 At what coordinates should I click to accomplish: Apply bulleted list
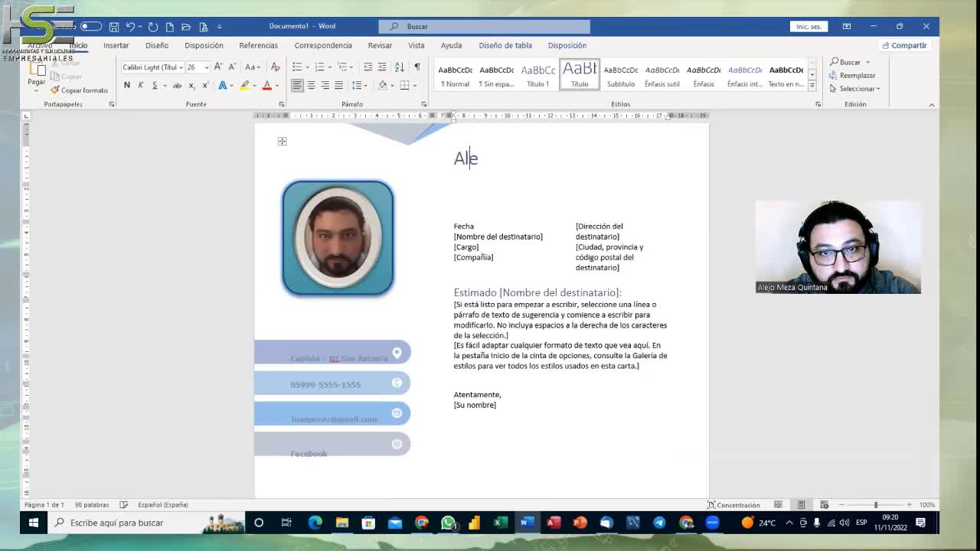click(x=297, y=67)
